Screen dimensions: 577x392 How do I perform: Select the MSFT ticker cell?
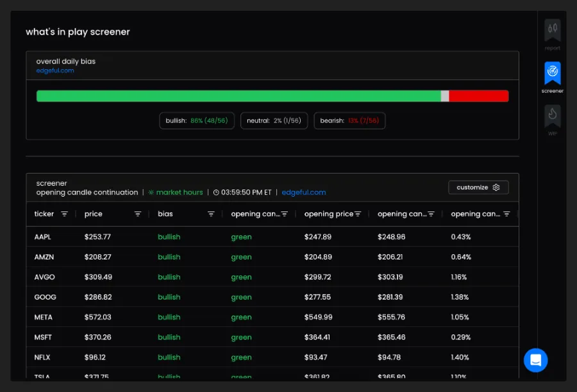[x=43, y=337]
